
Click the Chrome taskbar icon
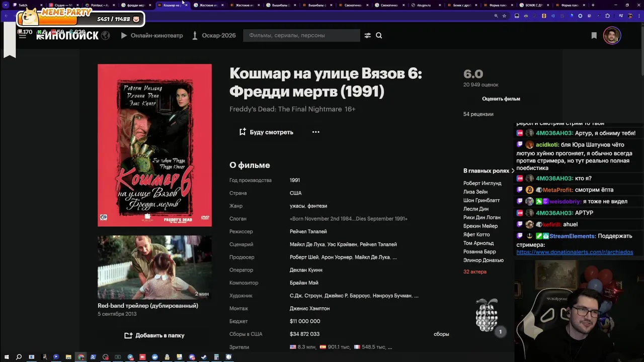(x=81, y=357)
